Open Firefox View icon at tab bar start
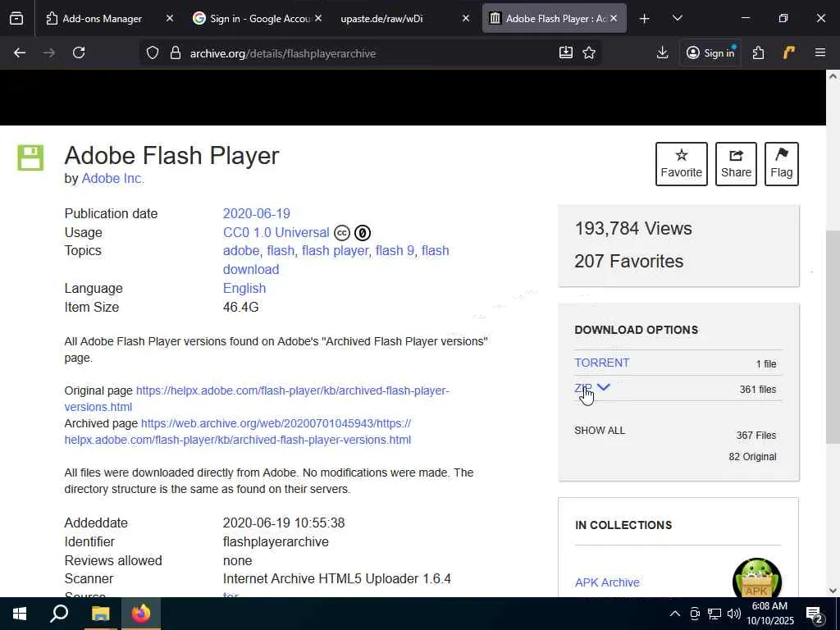Viewport: 840px width, 630px height. pos(16,18)
